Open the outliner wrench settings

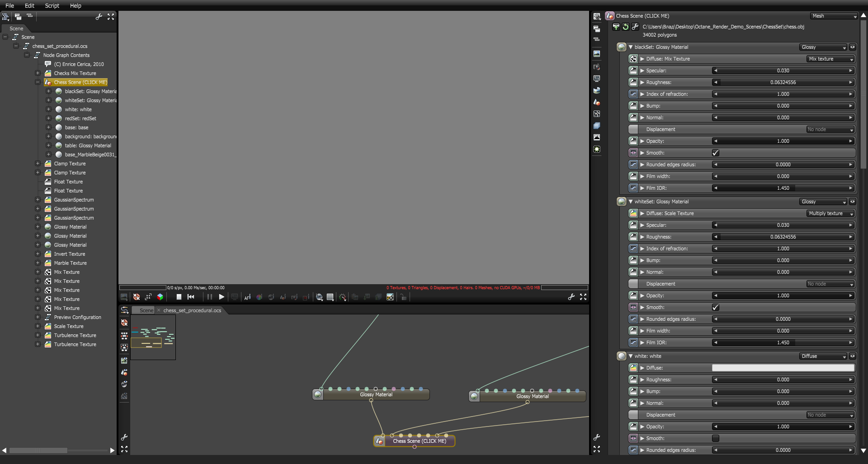[99, 17]
